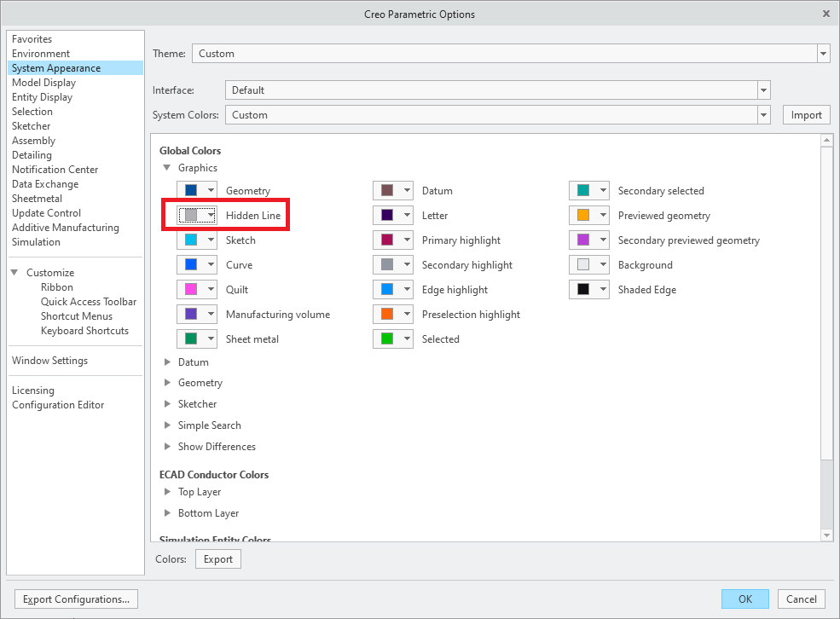Collapse the Graphics section
Viewport: 840px width, 619px height.
tap(167, 168)
